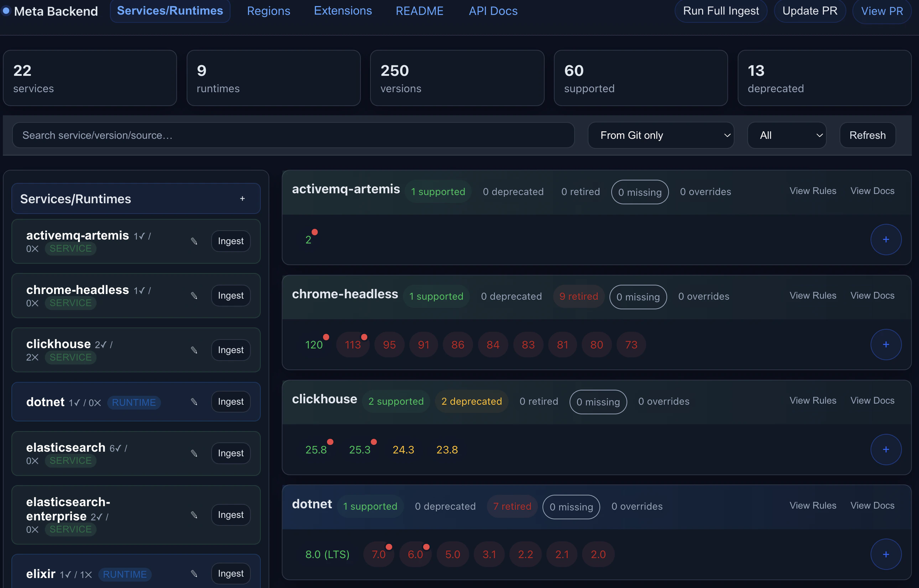Click the edit pencil icon for activemq-artemis
Viewport: 919px width, 588px height.
coord(194,241)
